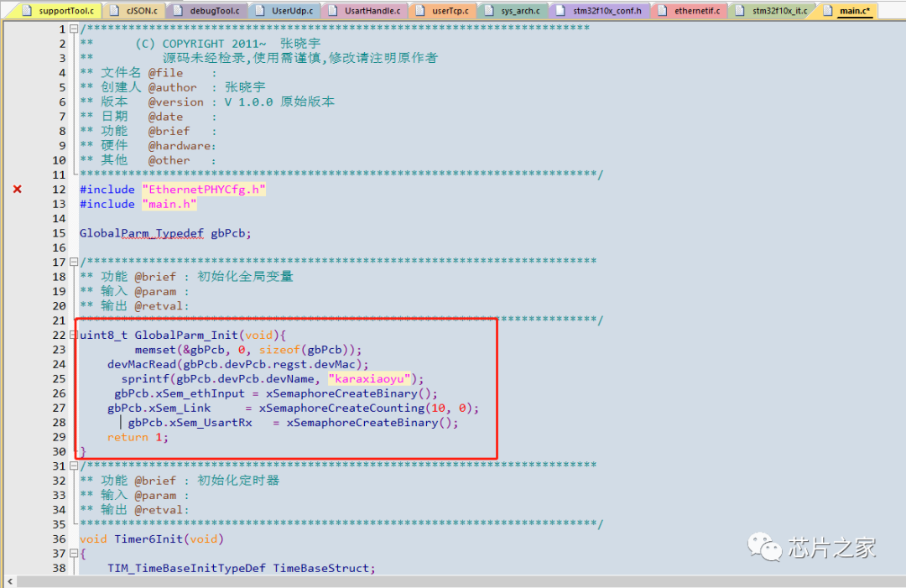Fold the Timer6Init body at line 37
906x588 pixels.
click(73, 553)
